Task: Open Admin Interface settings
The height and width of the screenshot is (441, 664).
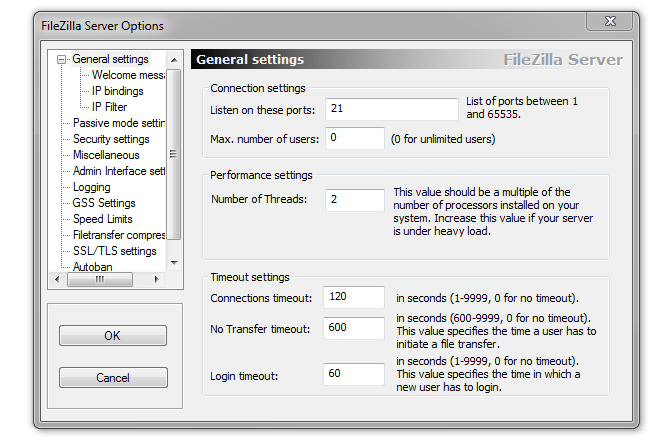Action: coord(119,171)
